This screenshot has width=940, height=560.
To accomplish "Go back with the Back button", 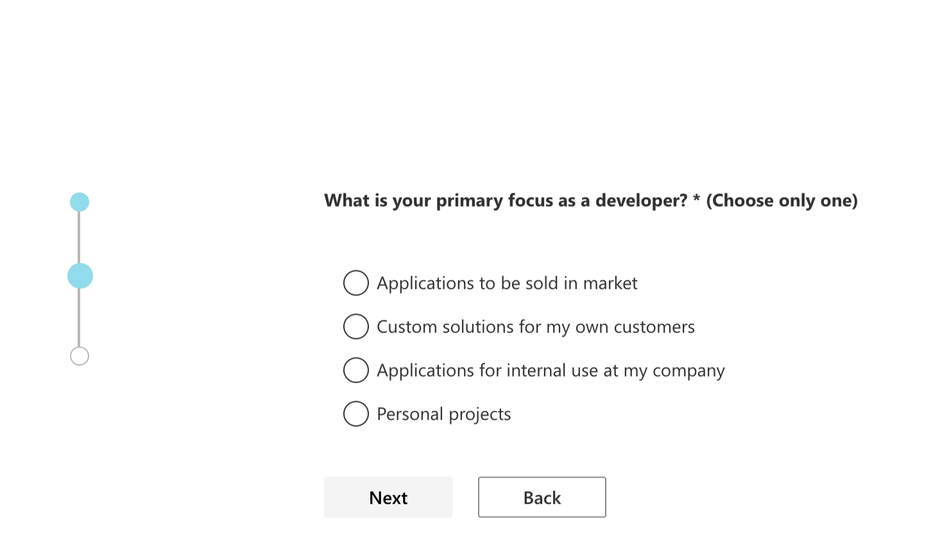I will [x=542, y=497].
